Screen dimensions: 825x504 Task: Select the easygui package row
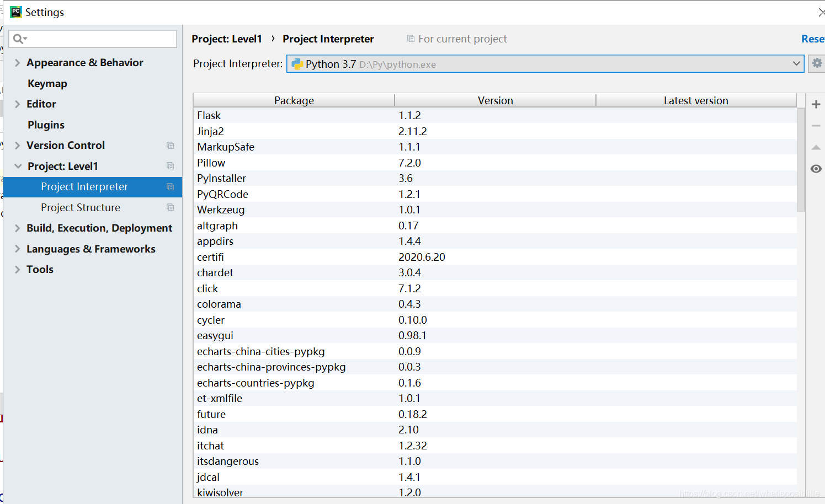[x=495, y=335]
